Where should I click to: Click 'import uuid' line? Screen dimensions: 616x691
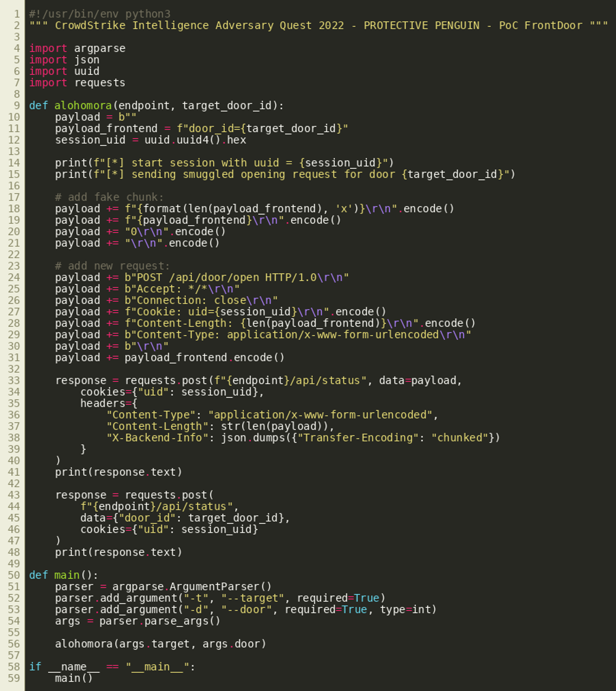pyautogui.click(x=64, y=71)
